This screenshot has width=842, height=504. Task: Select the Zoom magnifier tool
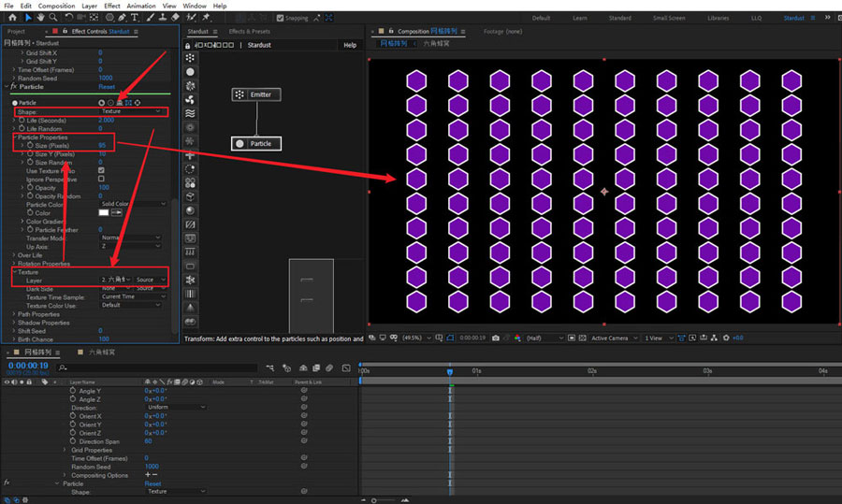tap(53, 18)
